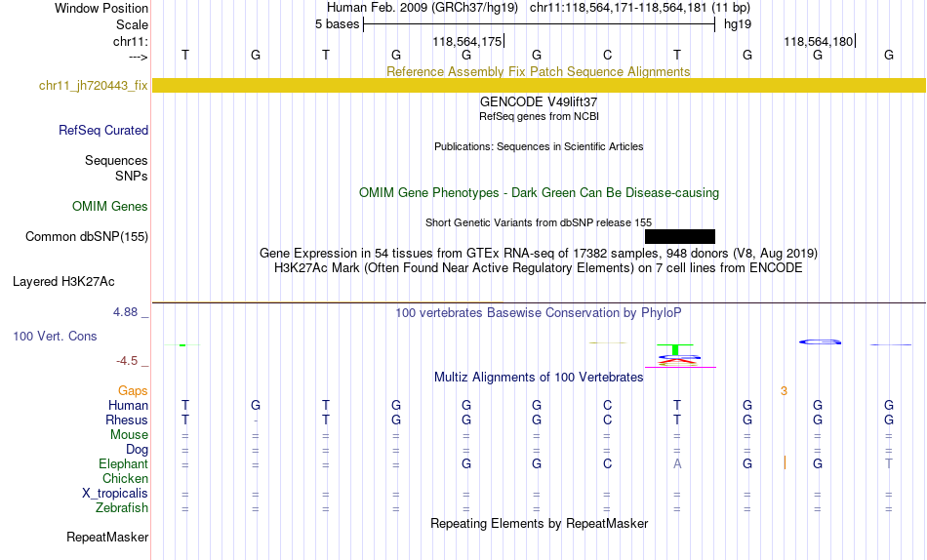
Task: Click the X_tropicalis species label
Action: tap(115, 494)
